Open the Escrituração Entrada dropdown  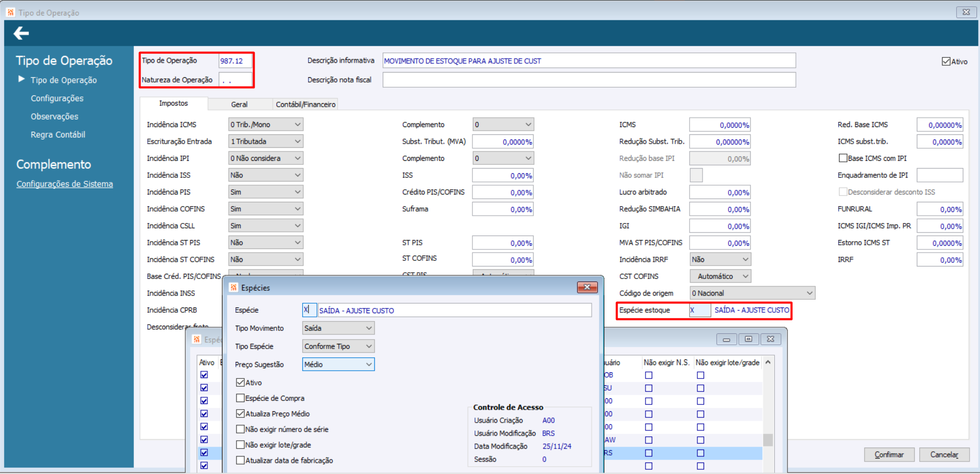(265, 142)
